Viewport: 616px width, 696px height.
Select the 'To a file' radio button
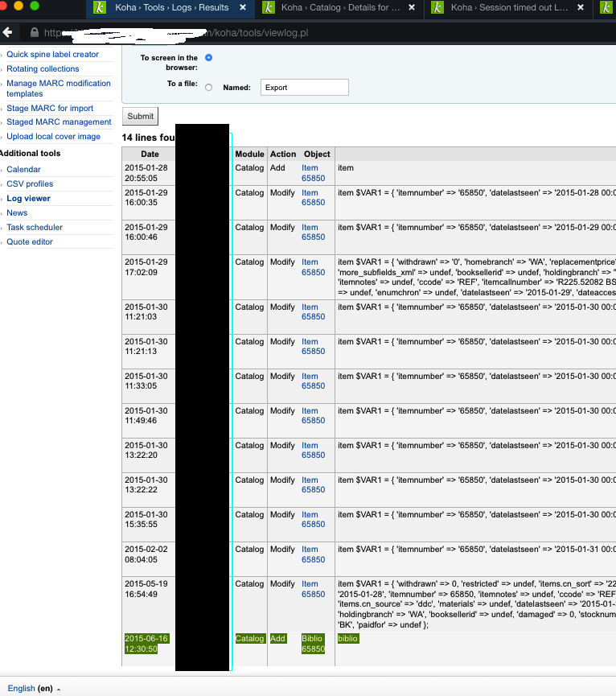pyautogui.click(x=209, y=87)
